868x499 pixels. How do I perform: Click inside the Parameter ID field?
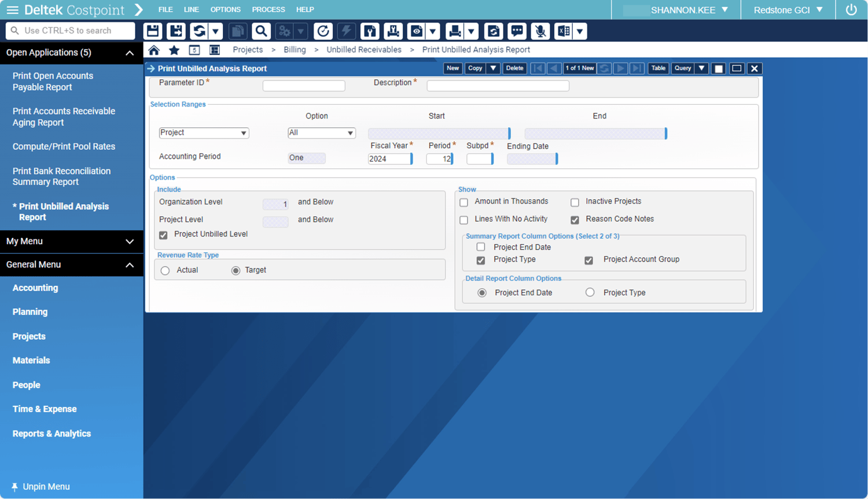(x=303, y=85)
